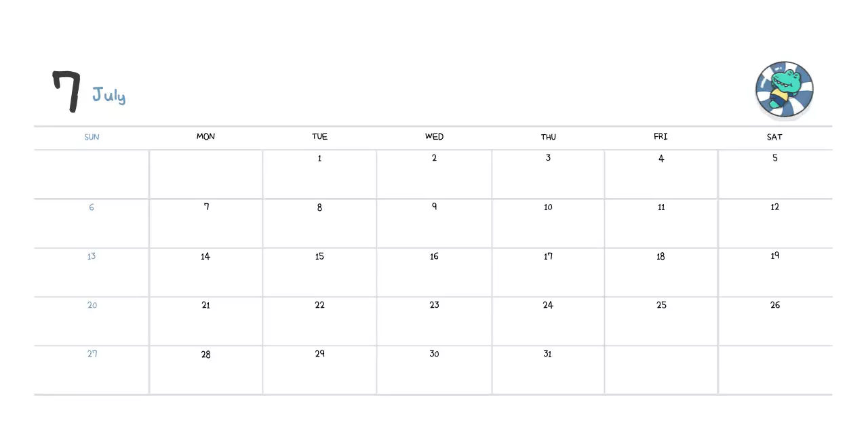Select Sunday July 20
868x425 pixels.
(x=92, y=320)
